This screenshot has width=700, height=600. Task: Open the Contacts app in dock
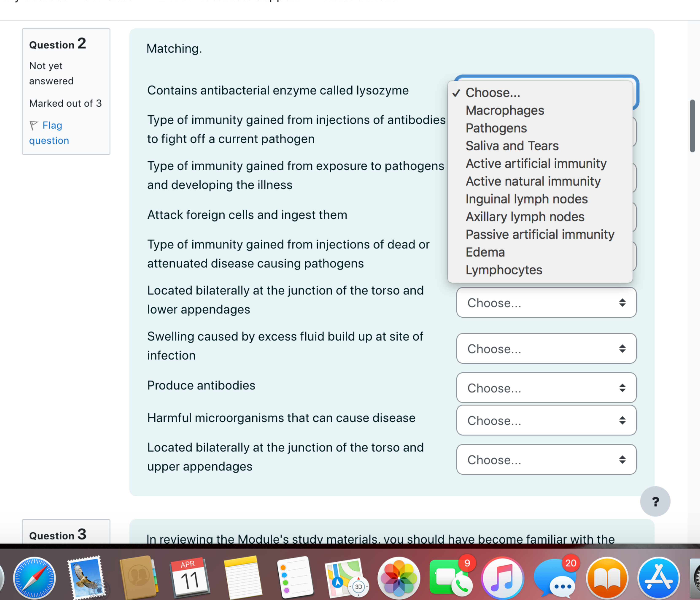pyautogui.click(x=139, y=578)
